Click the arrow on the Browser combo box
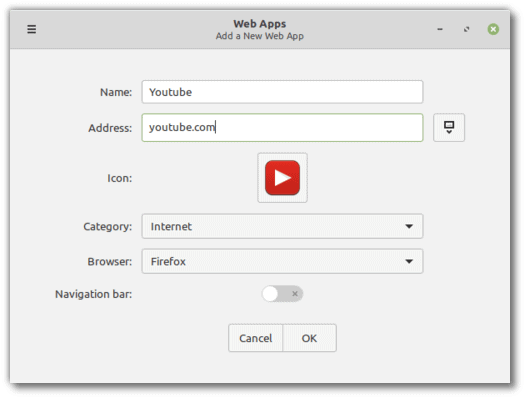Viewport: 526px width, 399px height. point(409,261)
